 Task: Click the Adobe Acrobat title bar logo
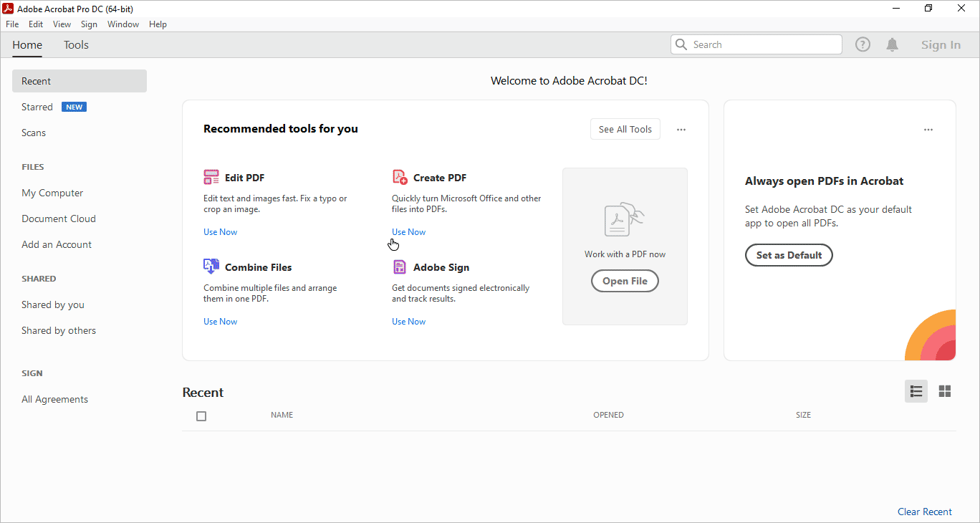pyautogui.click(x=9, y=9)
